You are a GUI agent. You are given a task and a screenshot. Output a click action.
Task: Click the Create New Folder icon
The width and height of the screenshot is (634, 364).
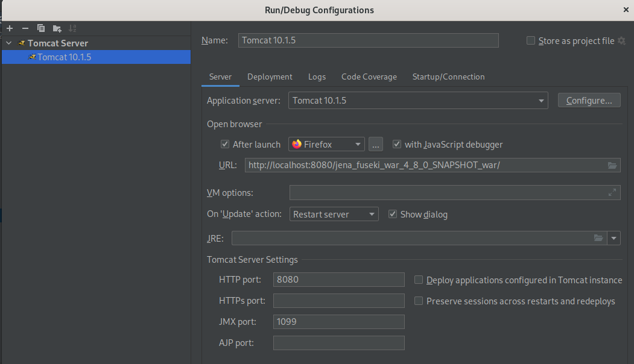[57, 28]
